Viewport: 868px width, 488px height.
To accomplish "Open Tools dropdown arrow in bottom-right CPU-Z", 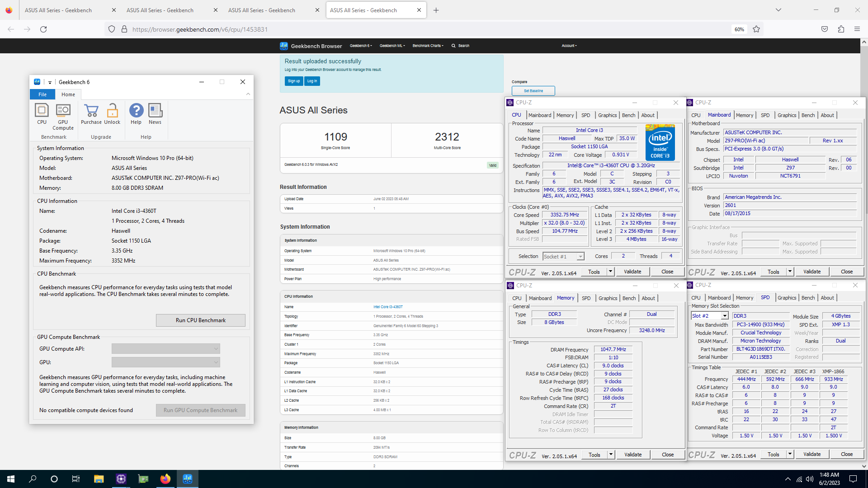I will point(790,454).
